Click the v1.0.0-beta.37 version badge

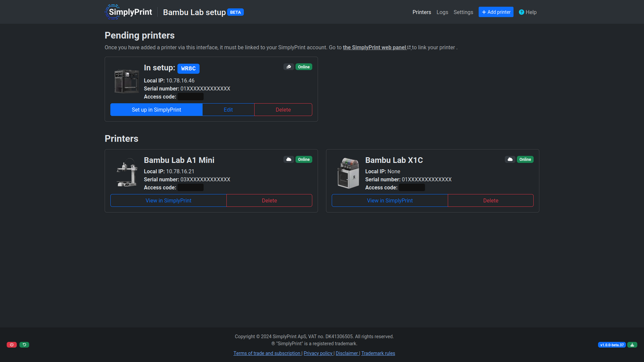point(612,345)
